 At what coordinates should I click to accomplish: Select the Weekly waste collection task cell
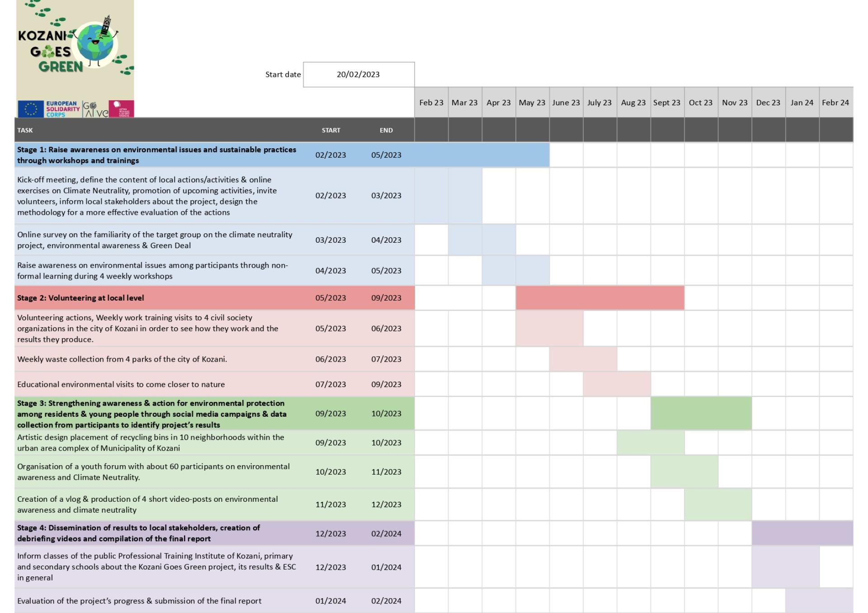[122, 359]
